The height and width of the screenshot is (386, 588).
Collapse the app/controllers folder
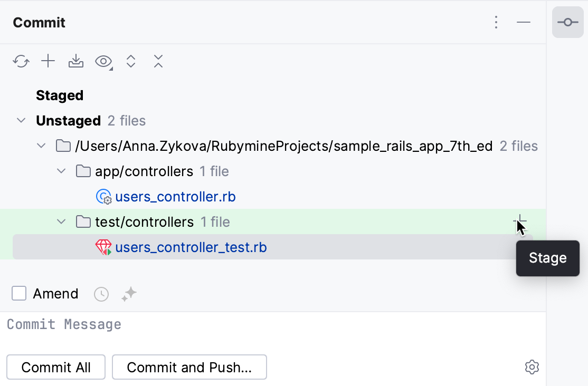61,171
